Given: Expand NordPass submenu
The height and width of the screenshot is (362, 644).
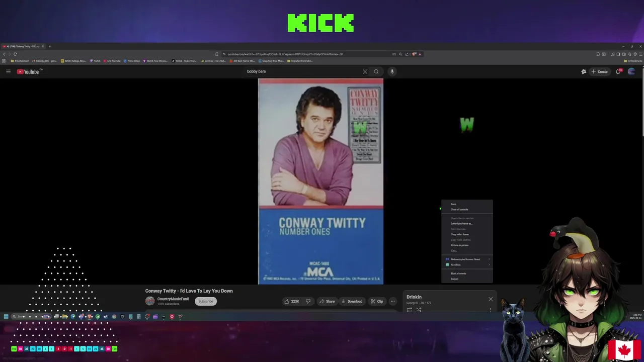Looking at the screenshot, I should 467,265.
